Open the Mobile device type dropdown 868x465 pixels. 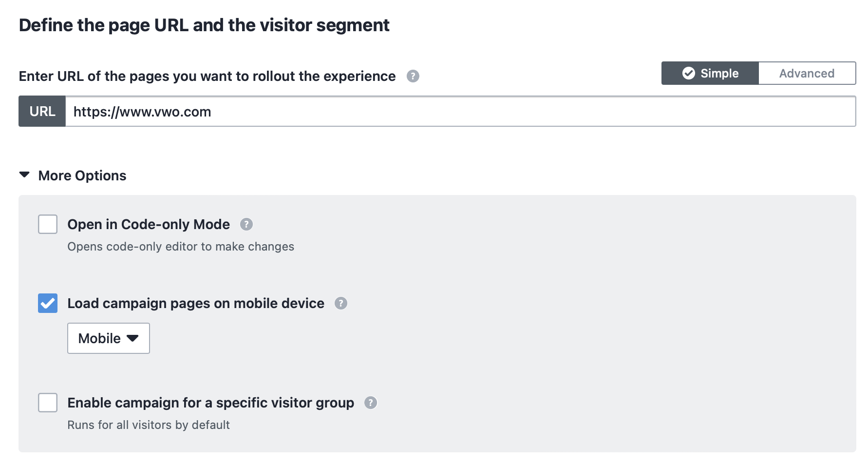point(108,339)
